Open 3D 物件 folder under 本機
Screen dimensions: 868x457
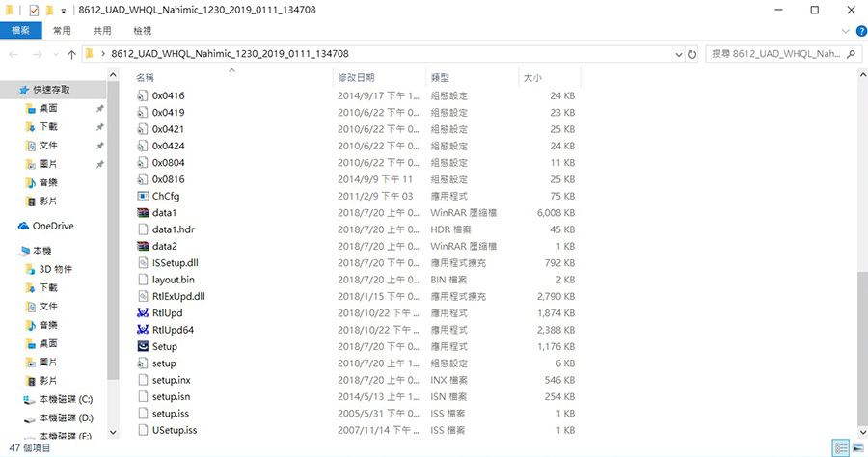tap(55, 269)
